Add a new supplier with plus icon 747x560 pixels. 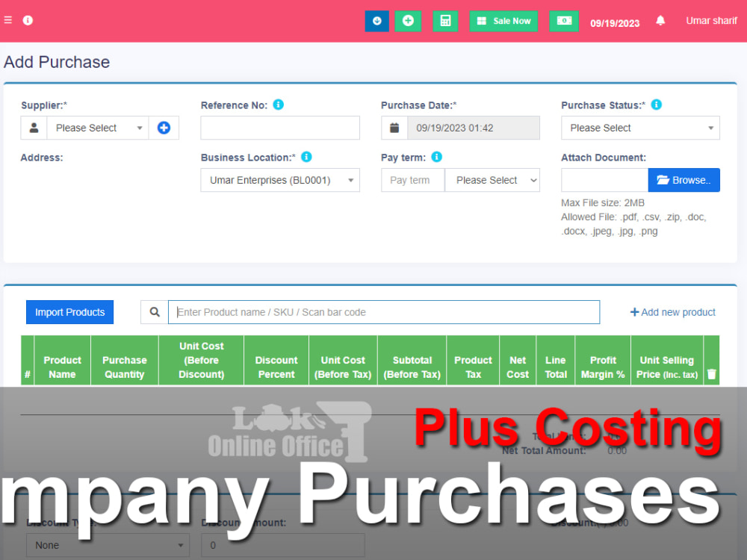click(164, 128)
